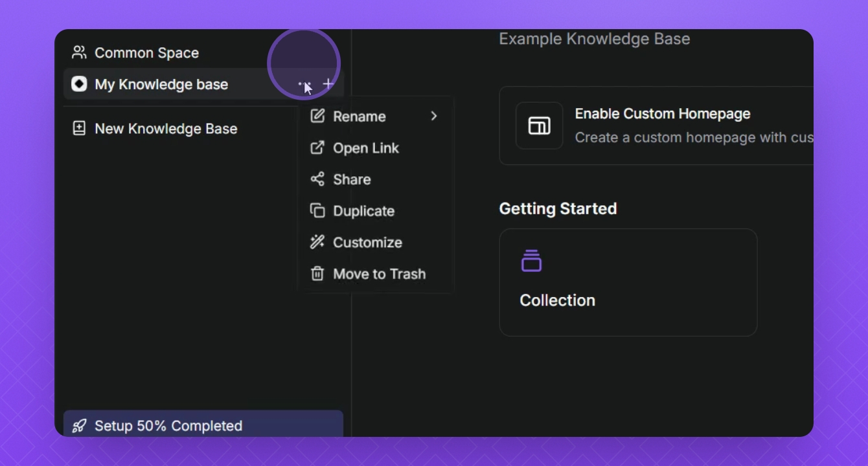The image size is (868, 466).
Task: Create a New Knowledge Base
Action: 166,129
